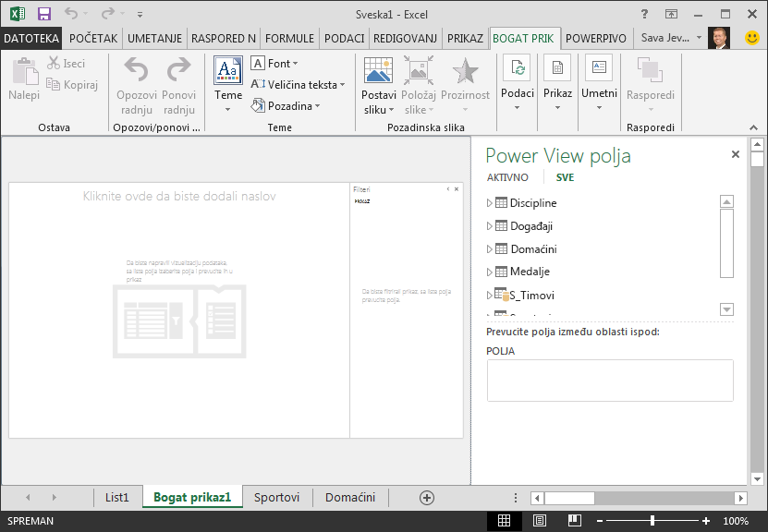Open the Podaci refresh group
This screenshot has width=768, height=532.
[x=518, y=83]
